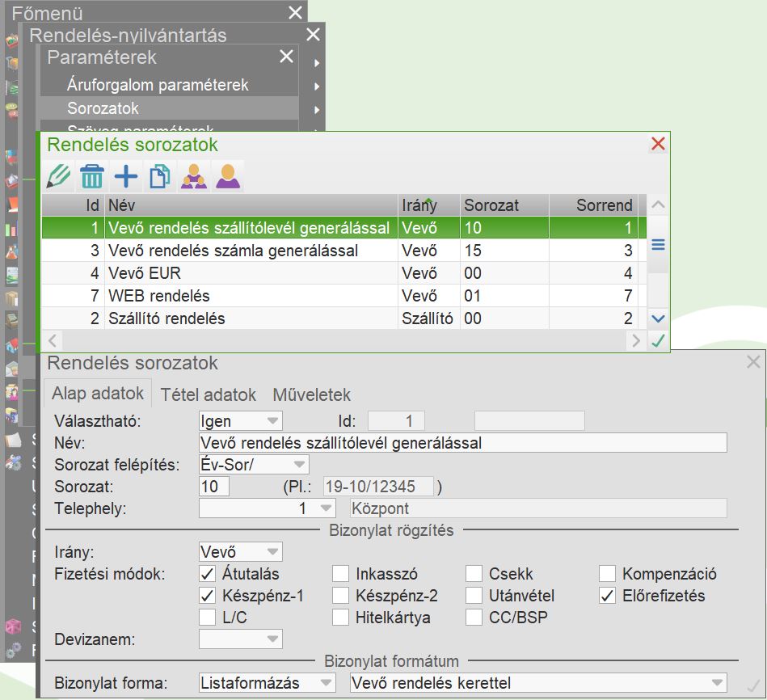Sort by the Sorrend column header

pos(593,205)
